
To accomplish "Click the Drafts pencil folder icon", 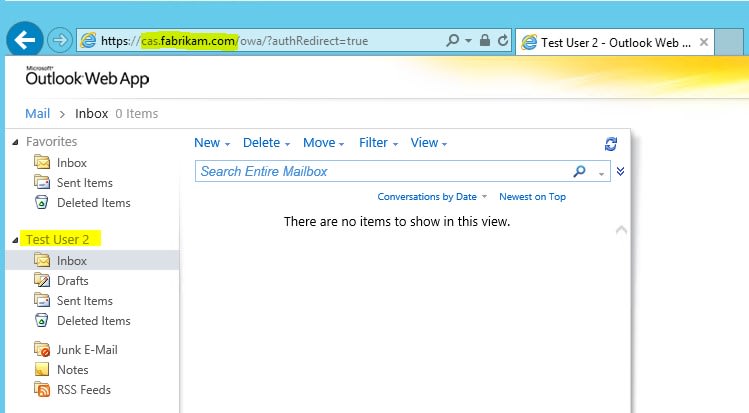I will coord(42,280).
